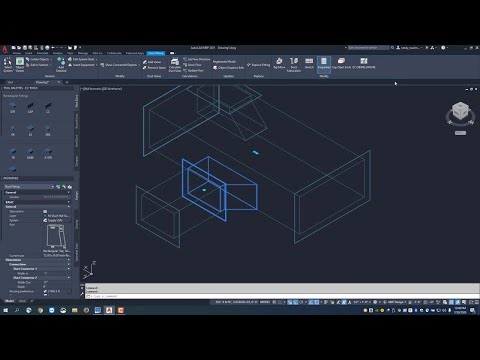The width and height of the screenshot is (480, 360).
Task: Click Replace Fitting command
Action: [x=259, y=65]
